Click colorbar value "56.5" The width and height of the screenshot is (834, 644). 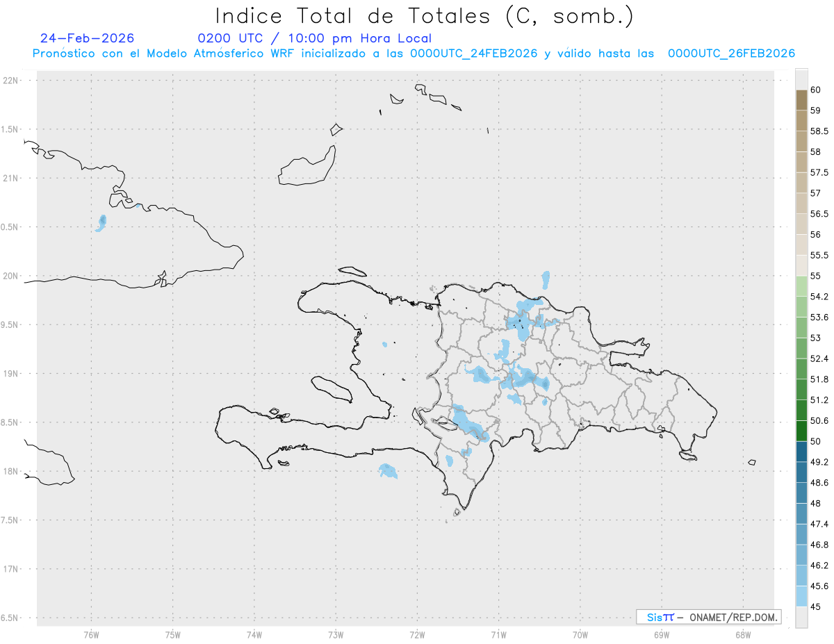(x=819, y=214)
